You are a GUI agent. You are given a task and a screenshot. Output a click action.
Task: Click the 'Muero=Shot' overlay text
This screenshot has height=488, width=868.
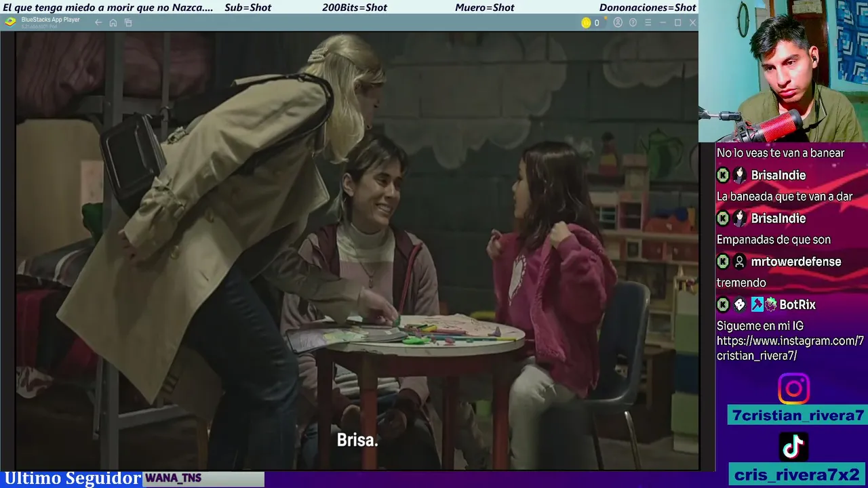pos(485,7)
